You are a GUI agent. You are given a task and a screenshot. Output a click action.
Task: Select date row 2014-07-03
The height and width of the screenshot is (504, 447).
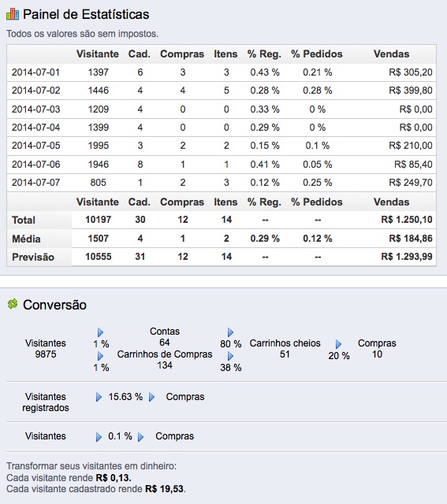222,109
